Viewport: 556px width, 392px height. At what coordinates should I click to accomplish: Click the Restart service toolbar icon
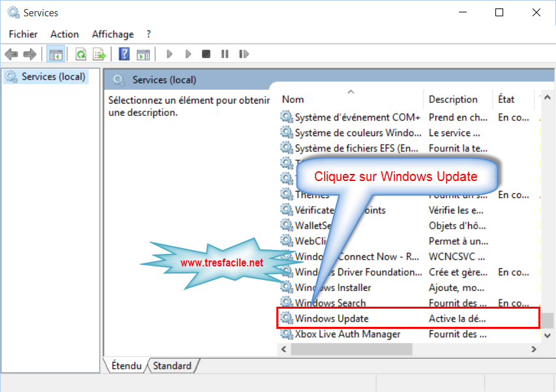coord(244,54)
